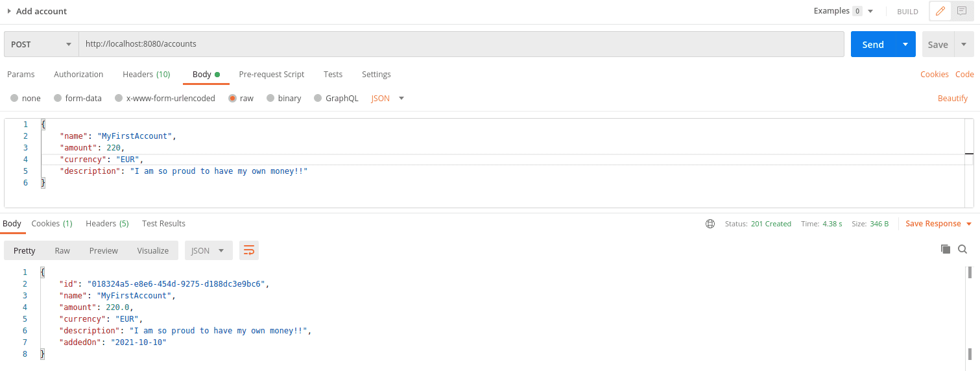Image resolution: width=980 pixels, height=371 pixels.
Task: Open the Send button dropdown arrow
Action: click(905, 45)
